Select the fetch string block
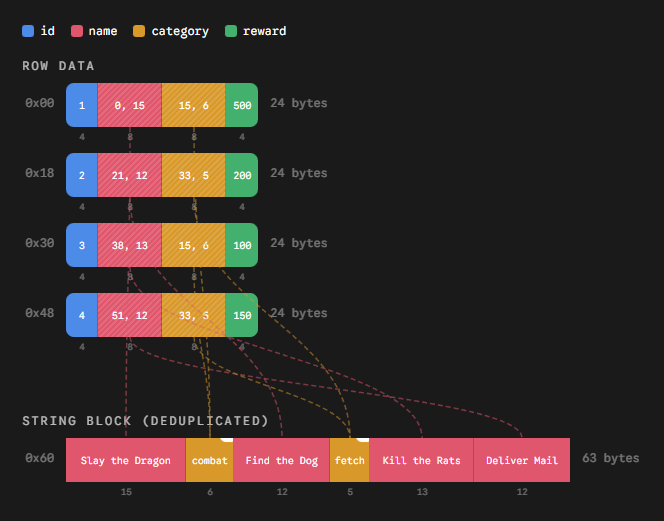664x521 pixels. point(349,460)
